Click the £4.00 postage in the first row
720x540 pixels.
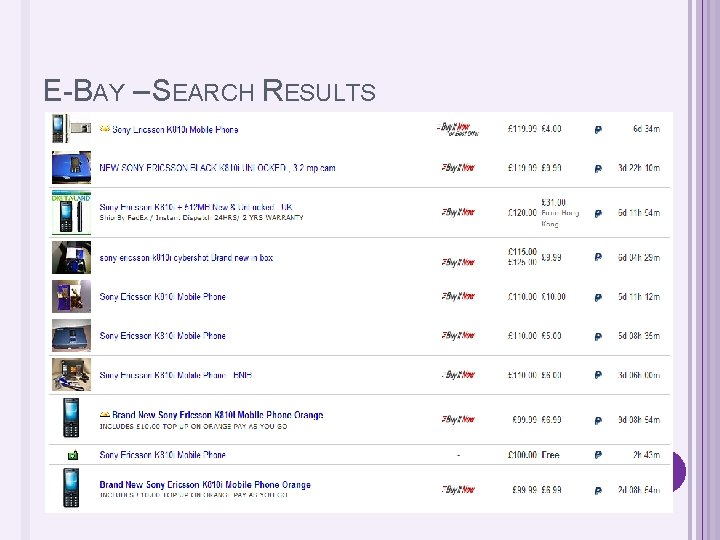(551, 129)
